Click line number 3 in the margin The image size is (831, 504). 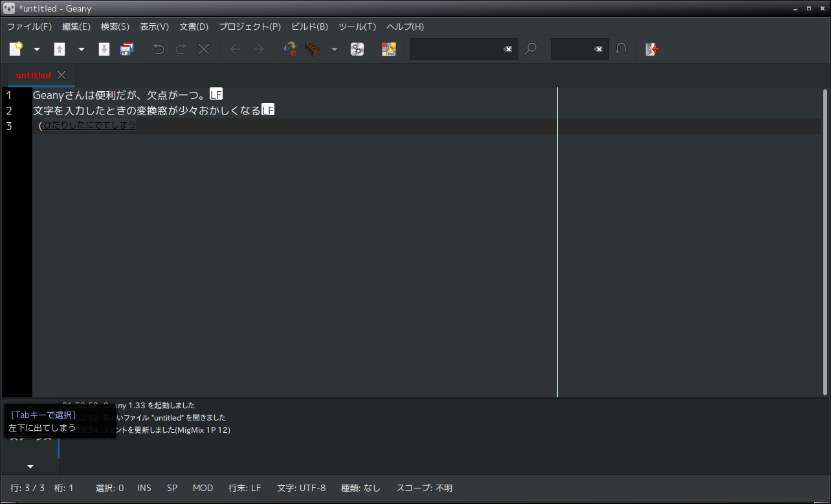click(x=9, y=126)
